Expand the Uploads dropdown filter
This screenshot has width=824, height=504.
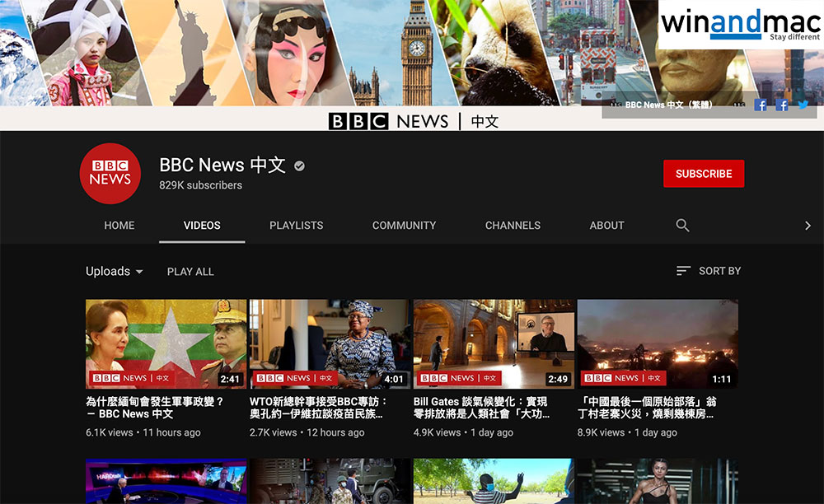115,271
